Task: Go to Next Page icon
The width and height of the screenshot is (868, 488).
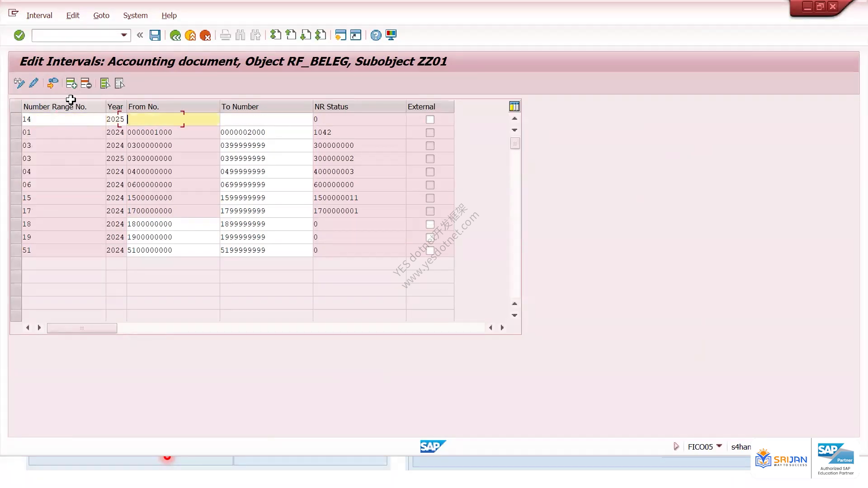Action: tap(306, 35)
